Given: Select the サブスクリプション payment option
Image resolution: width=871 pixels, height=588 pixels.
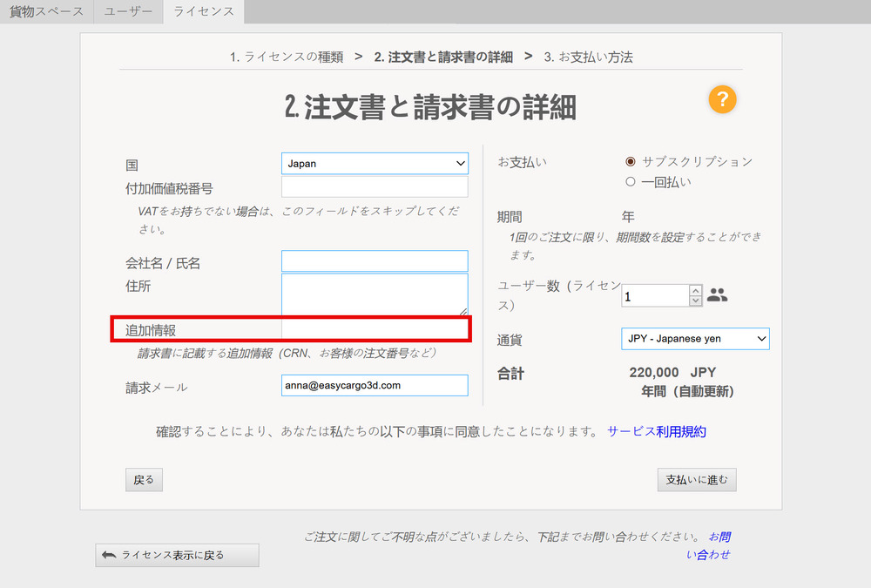Looking at the screenshot, I should pyautogui.click(x=631, y=161).
